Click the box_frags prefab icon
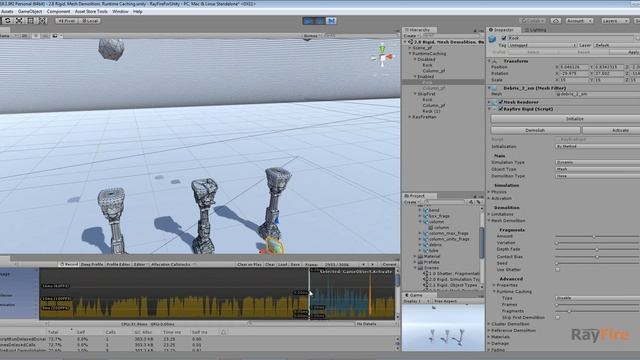The width and height of the screenshot is (640, 360). click(426, 216)
